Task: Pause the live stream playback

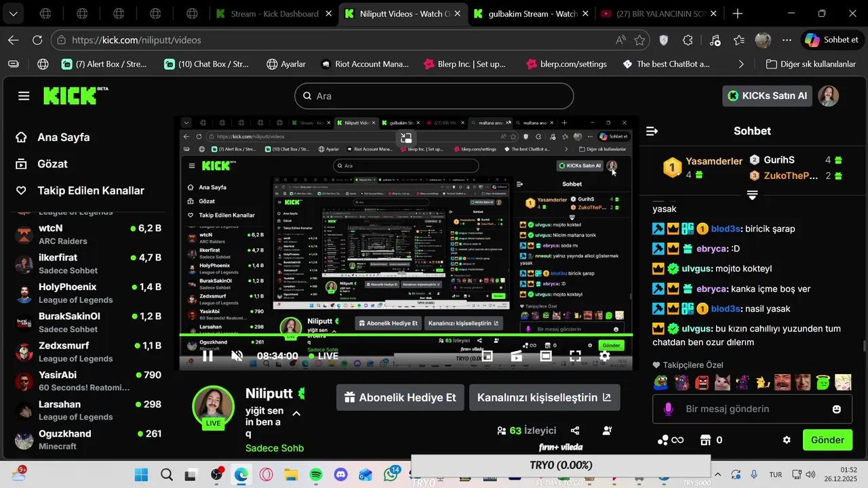Action: click(x=207, y=355)
